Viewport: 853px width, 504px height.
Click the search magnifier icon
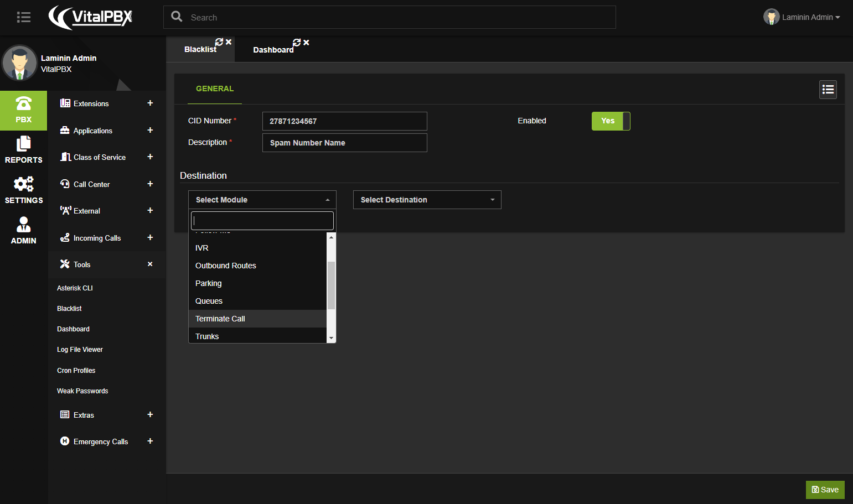tap(177, 17)
